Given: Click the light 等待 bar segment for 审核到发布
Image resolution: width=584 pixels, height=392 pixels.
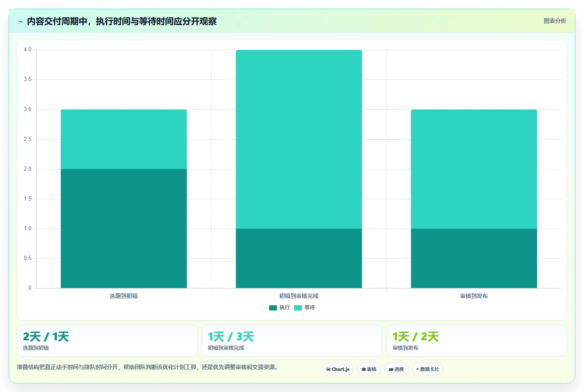Looking at the screenshot, I should coord(474,169).
